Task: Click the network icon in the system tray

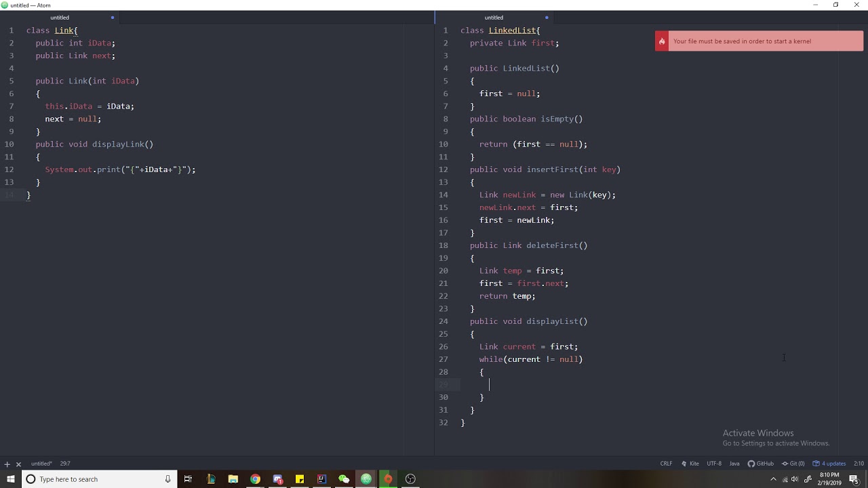Action: 785,479
